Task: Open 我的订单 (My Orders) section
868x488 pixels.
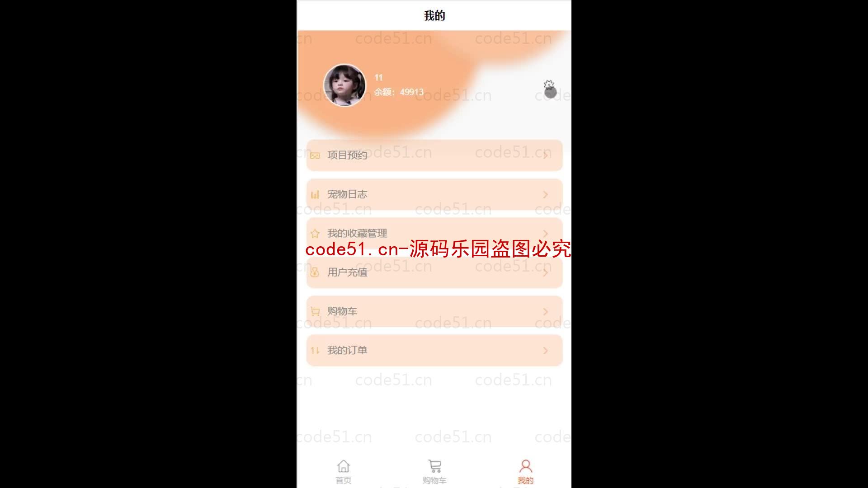Action: [x=434, y=350]
